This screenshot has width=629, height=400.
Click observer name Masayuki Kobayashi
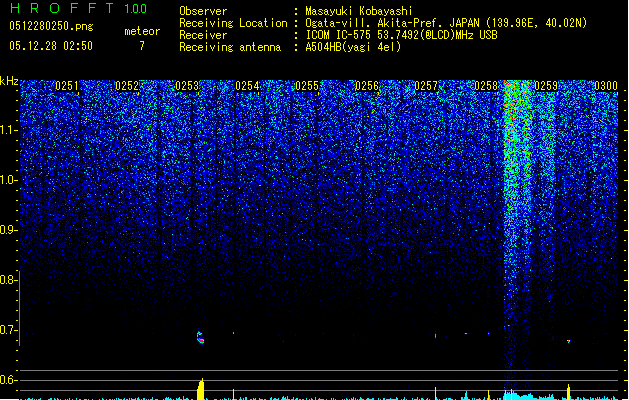click(359, 11)
